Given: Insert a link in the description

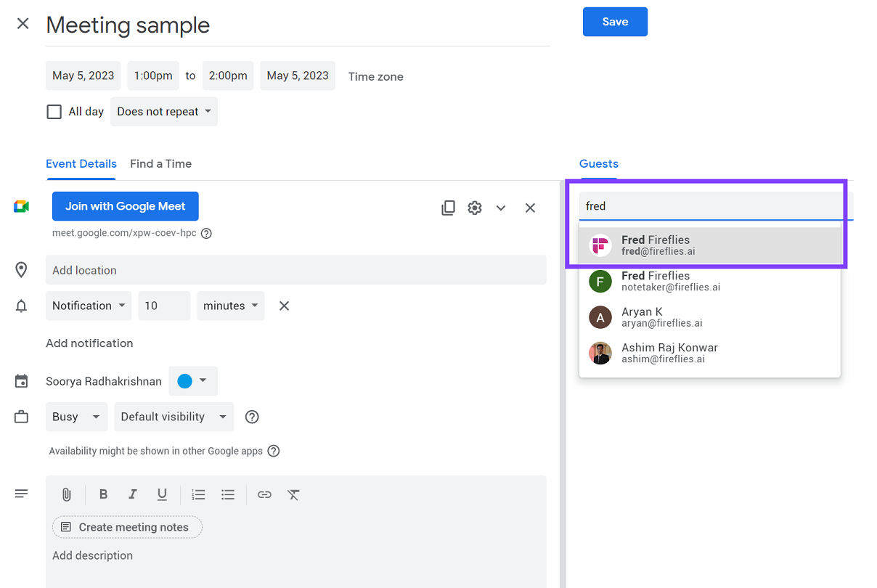Looking at the screenshot, I should coord(264,494).
